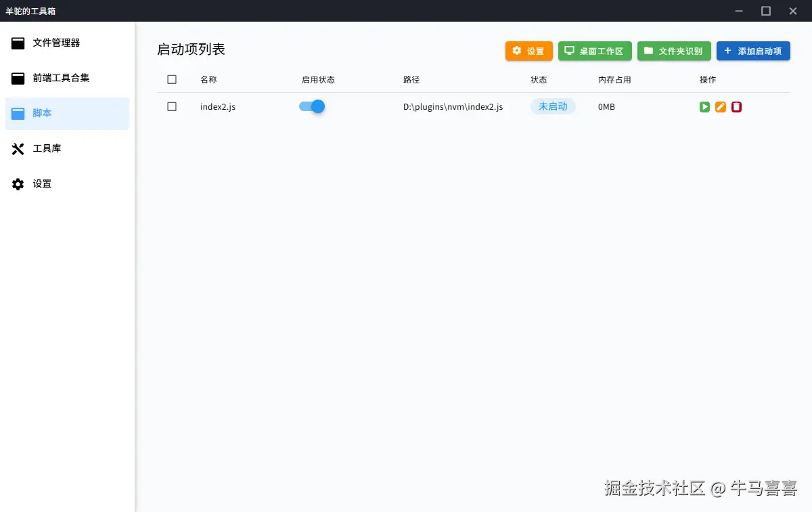Check the checkbox beside index2.js
The height and width of the screenshot is (512, 812).
tap(171, 106)
